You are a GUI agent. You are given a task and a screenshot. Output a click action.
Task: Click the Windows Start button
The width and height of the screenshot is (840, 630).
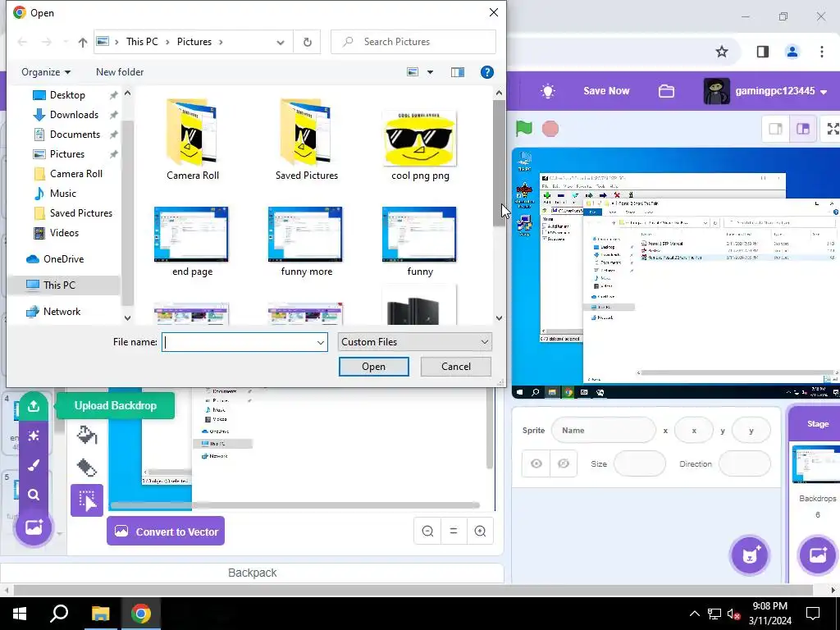(x=20, y=614)
